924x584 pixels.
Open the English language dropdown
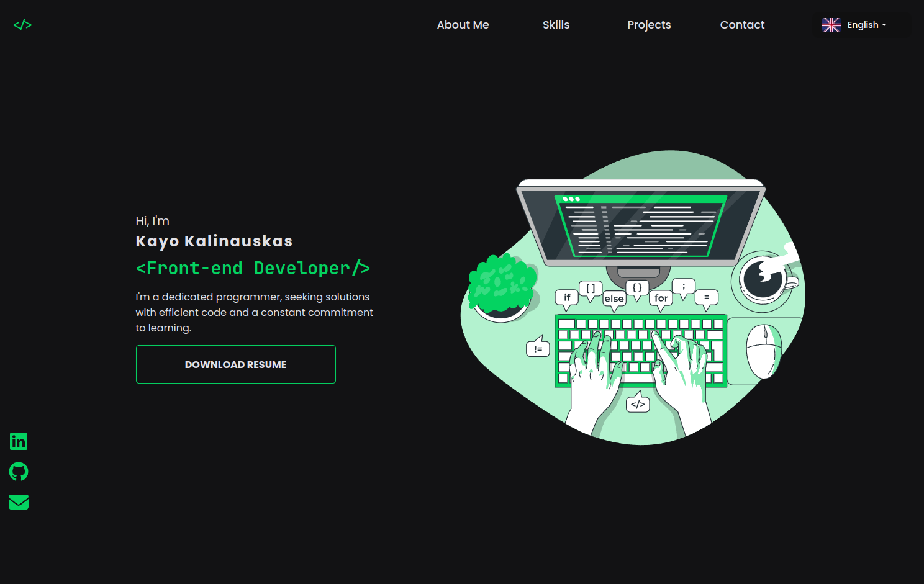click(863, 25)
